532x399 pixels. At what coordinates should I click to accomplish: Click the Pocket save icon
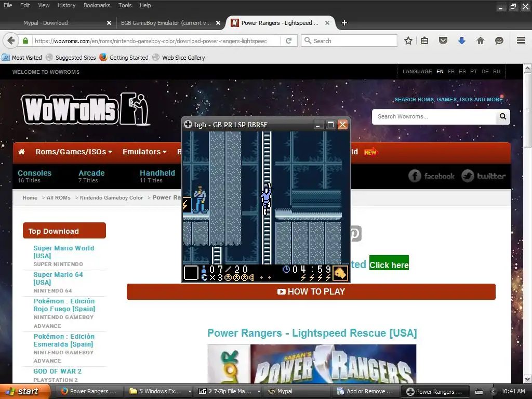pos(443,41)
